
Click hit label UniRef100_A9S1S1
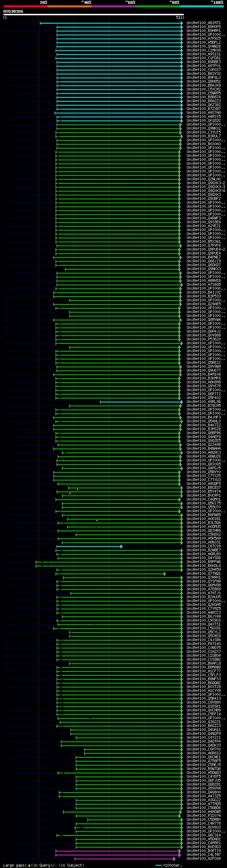click(204, 54)
